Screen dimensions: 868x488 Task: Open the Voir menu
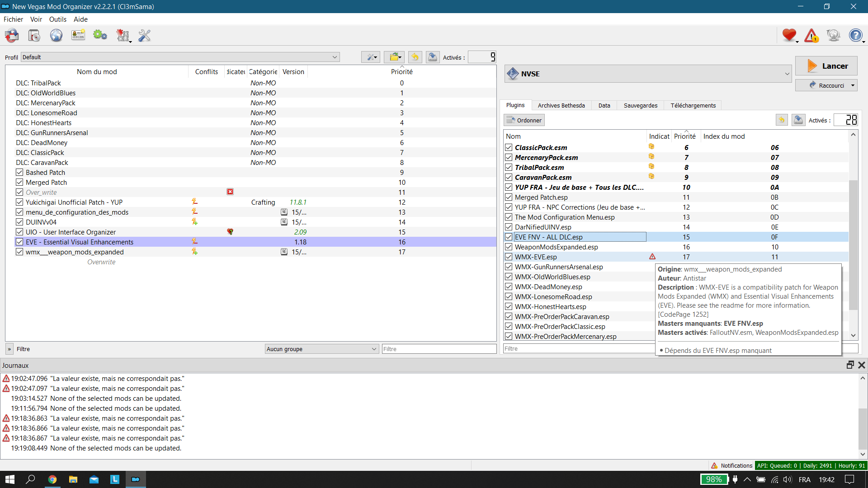point(36,19)
